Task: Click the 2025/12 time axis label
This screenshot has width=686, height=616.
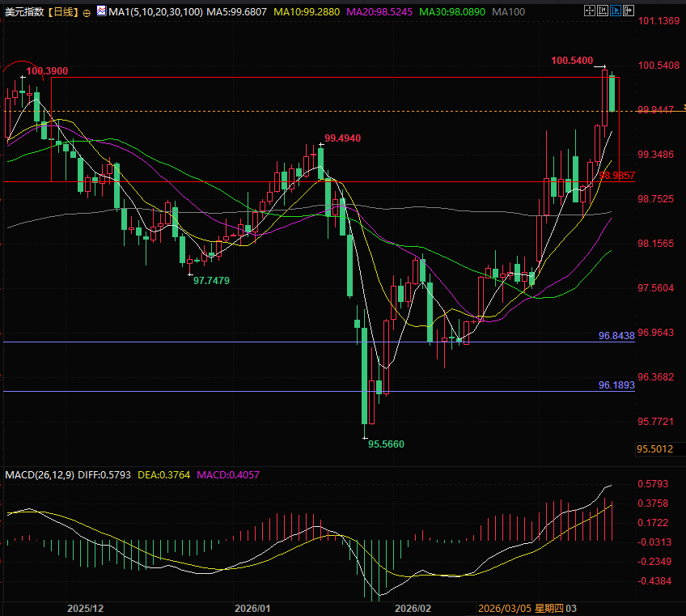Action: tap(85, 609)
